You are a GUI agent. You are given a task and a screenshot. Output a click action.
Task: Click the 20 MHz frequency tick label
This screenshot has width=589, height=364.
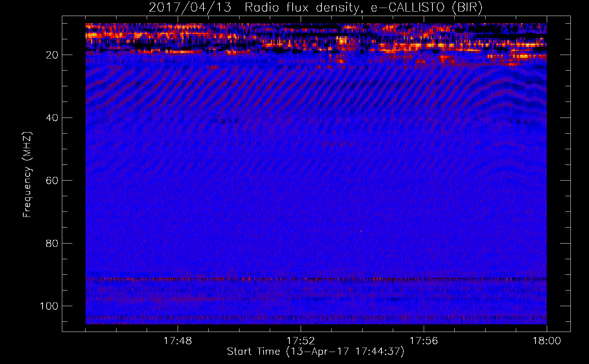tap(52, 55)
